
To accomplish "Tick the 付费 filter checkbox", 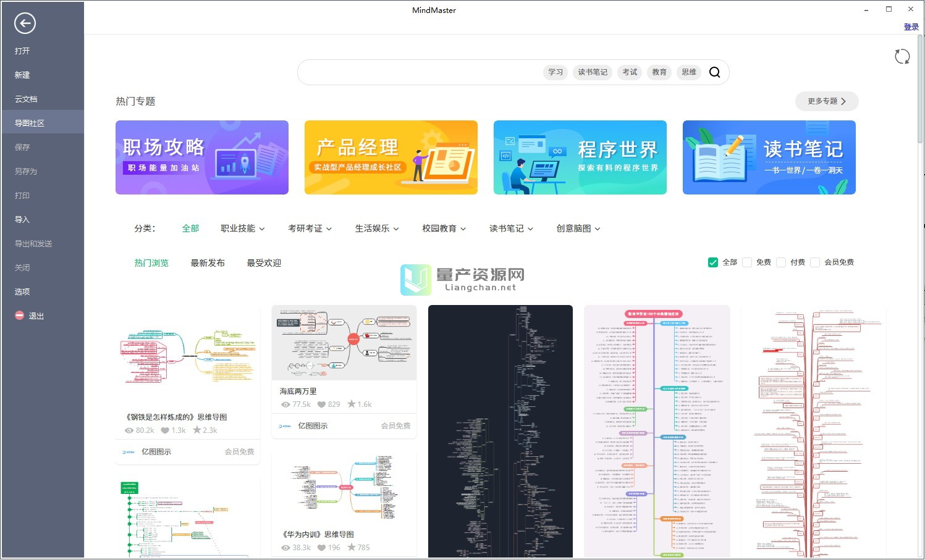I will [781, 262].
